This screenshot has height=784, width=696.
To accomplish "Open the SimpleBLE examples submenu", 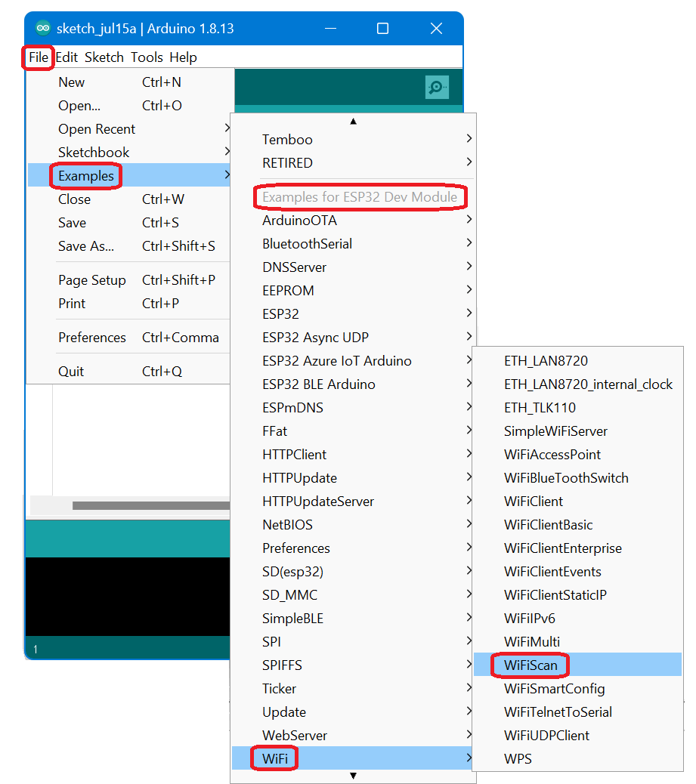I will [x=353, y=619].
